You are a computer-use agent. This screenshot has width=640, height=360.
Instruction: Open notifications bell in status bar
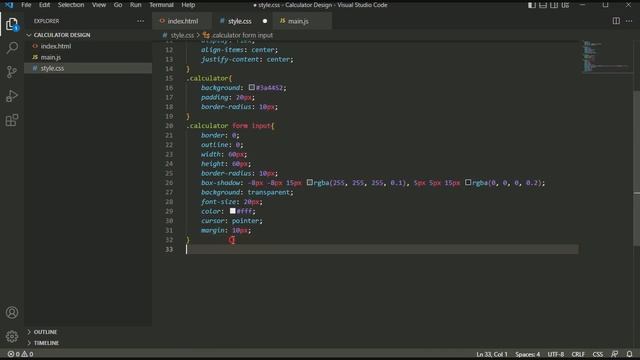pos(629,354)
